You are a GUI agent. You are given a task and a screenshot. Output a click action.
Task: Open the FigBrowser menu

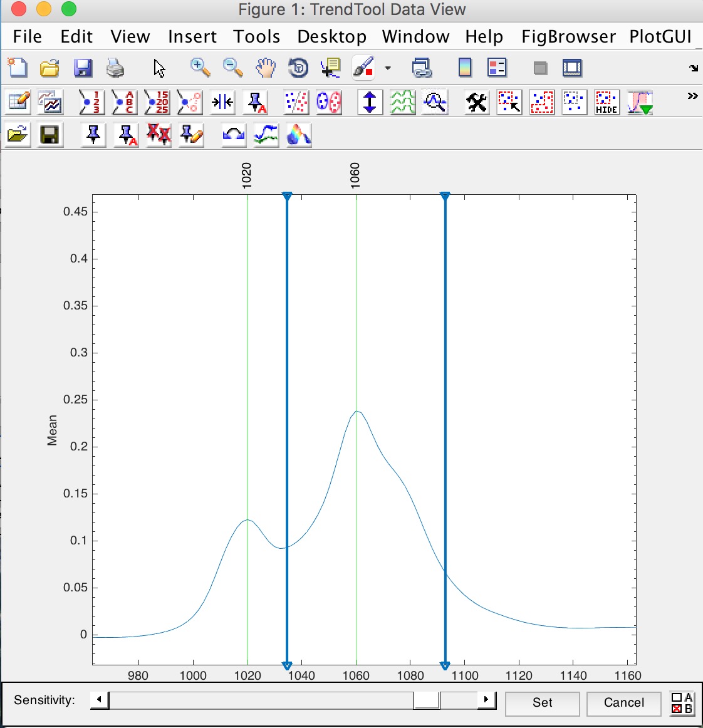pos(568,36)
